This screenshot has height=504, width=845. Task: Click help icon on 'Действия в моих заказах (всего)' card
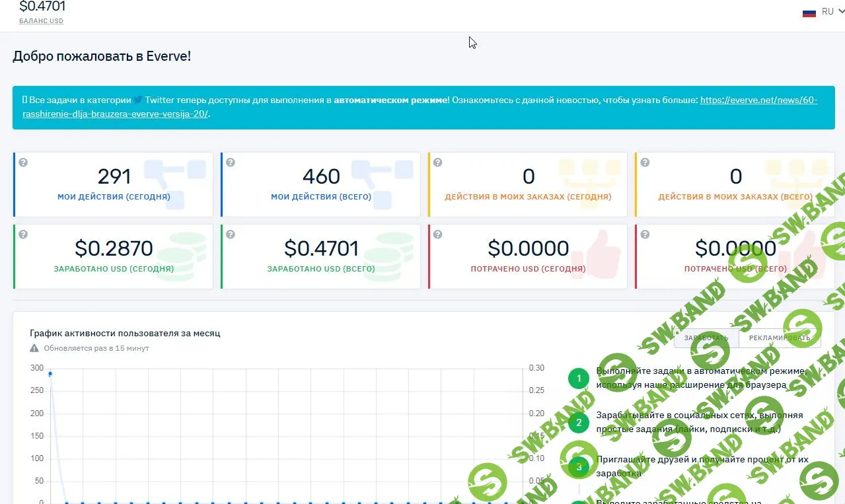point(645,162)
